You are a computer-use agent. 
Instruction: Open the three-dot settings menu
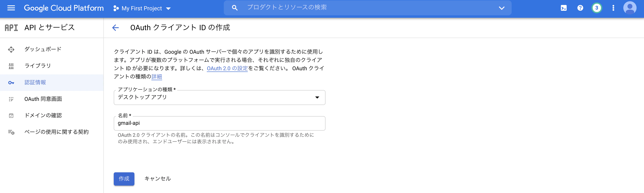tap(613, 8)
